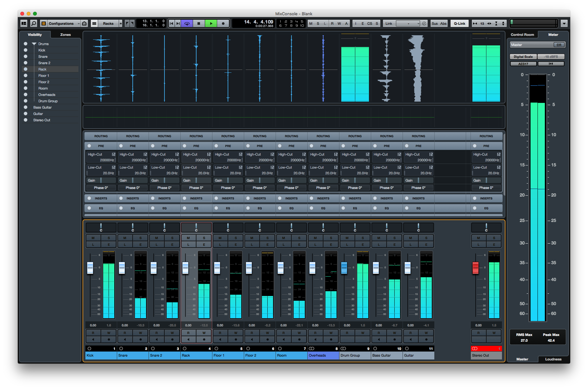The height and width of the screenshot is (389, 588).
Task: Switch to the Zones tab
Action: [x=65, y=35]
